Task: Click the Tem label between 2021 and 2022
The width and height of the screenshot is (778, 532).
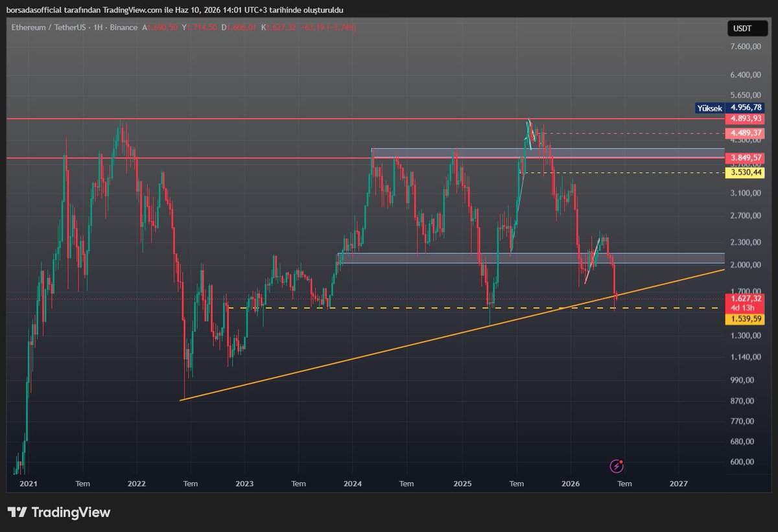Action: coord(82,483)
